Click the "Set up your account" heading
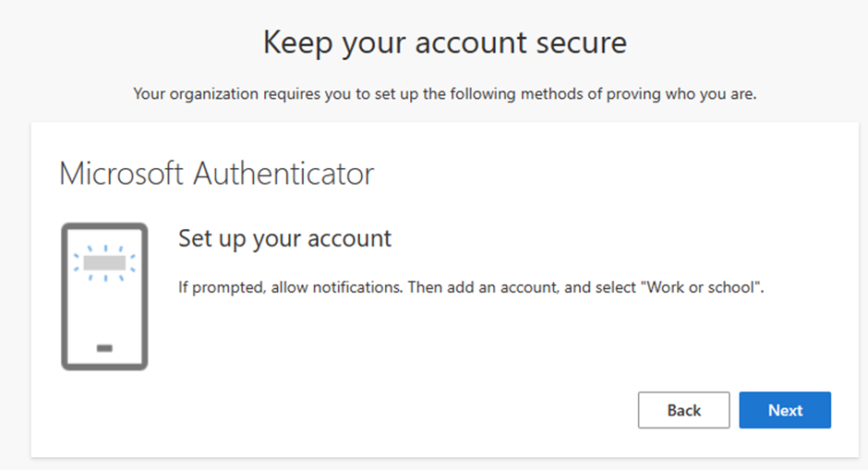868x470 pixels. (x=284, y=238)
